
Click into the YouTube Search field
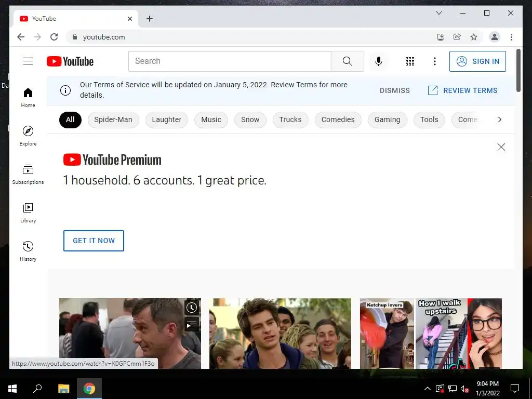click(x=230, y=61)
